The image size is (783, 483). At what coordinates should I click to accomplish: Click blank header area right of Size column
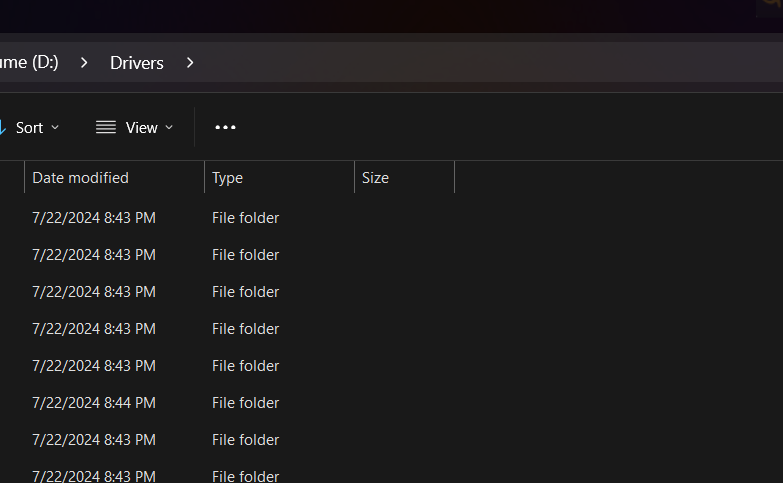[610, 178]
